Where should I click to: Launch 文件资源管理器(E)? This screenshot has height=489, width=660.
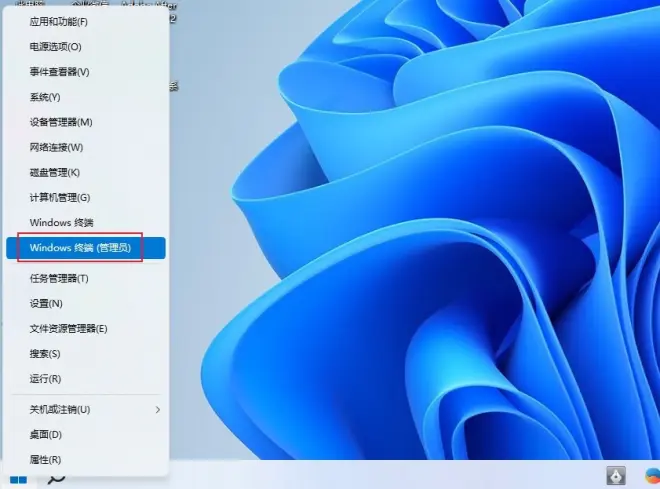86,329
